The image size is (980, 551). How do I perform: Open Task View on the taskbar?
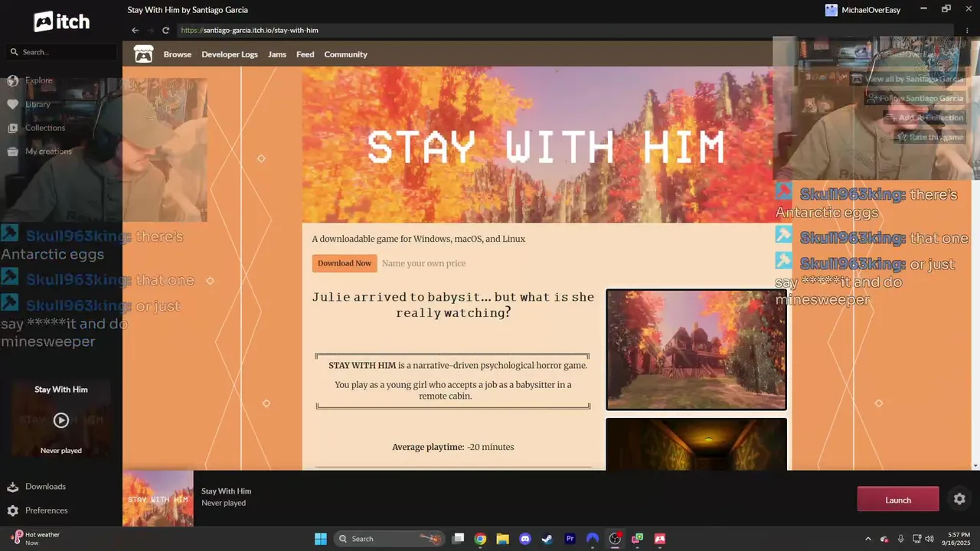click(x=458, y=539)
